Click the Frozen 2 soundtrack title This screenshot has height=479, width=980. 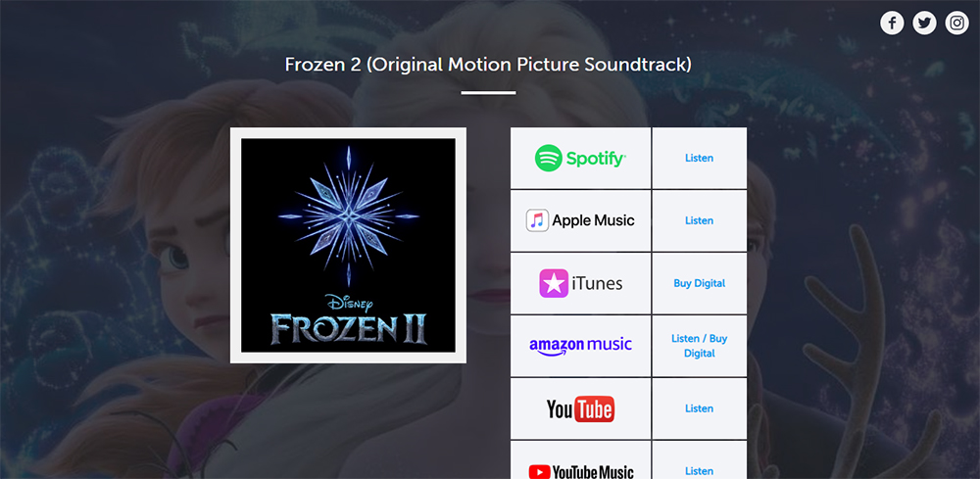pyautogui.click(x=488, y=65)
